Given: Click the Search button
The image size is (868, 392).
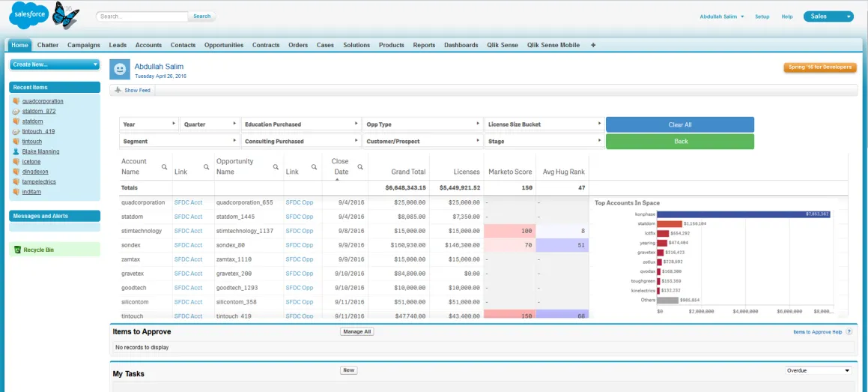Looking at the screenshot, I should click(201, 16).
